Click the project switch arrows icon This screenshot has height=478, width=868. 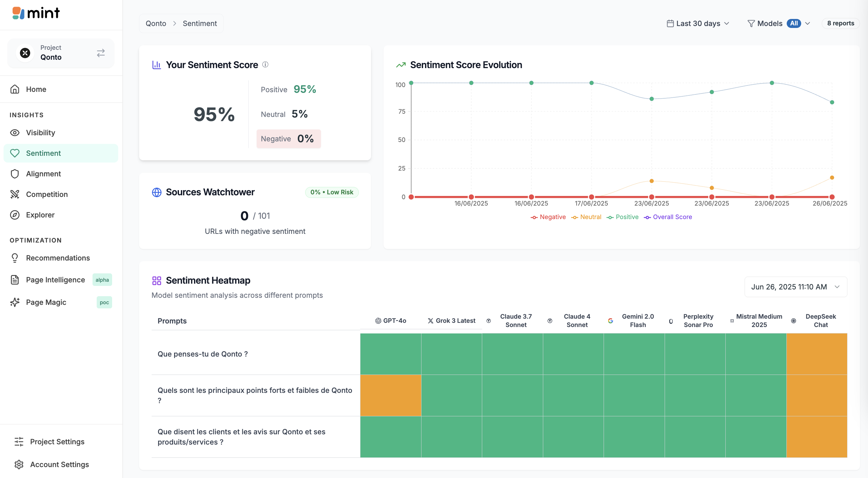pyautogui.click(x=101, y=53)
